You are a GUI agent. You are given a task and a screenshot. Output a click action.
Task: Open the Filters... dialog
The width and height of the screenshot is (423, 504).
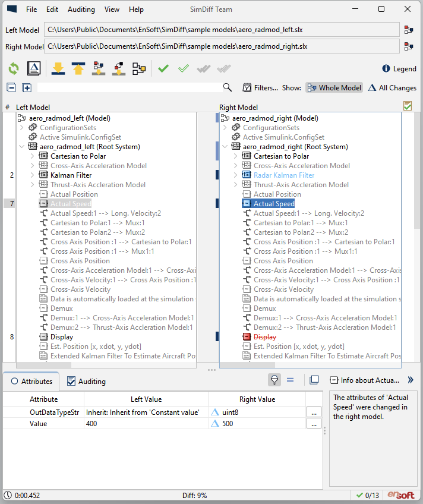click(260, 88)
